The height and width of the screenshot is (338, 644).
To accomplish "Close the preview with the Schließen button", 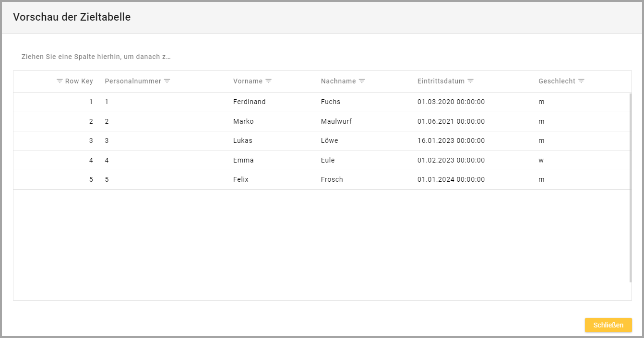I will 608,325.
